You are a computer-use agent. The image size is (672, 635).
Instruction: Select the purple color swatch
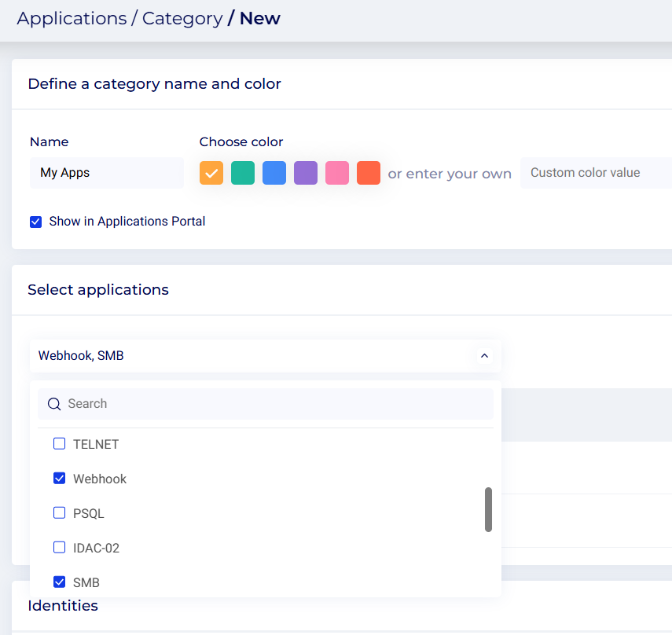[306, 173]
